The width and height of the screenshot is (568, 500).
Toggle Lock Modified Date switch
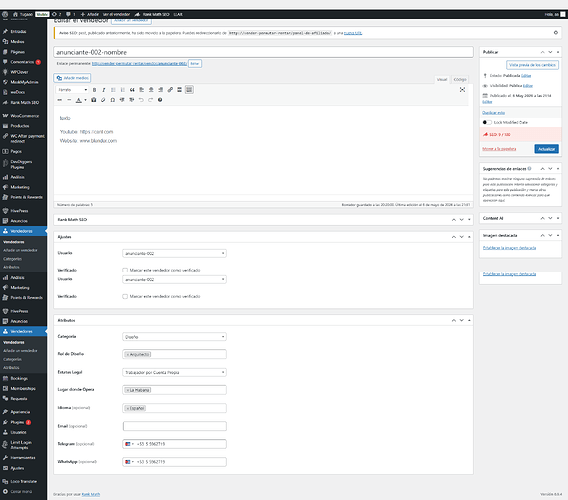(487, 122)
